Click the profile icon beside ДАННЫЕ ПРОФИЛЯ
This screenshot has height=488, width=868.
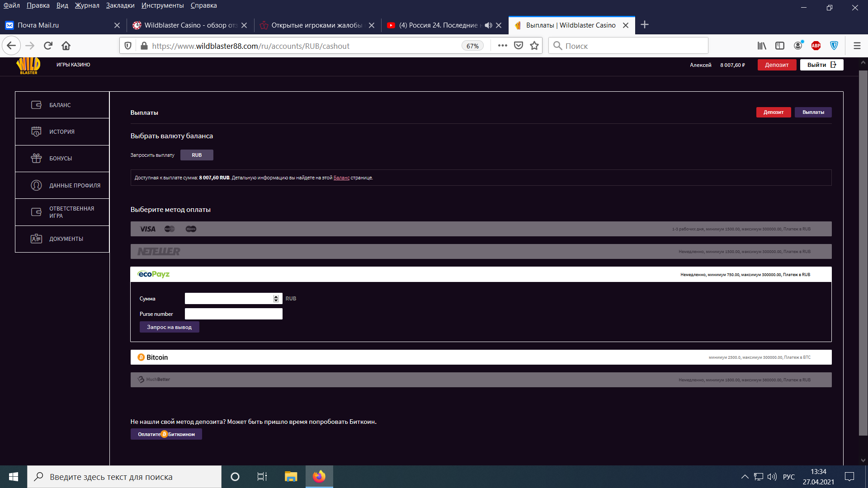[36, 185]
